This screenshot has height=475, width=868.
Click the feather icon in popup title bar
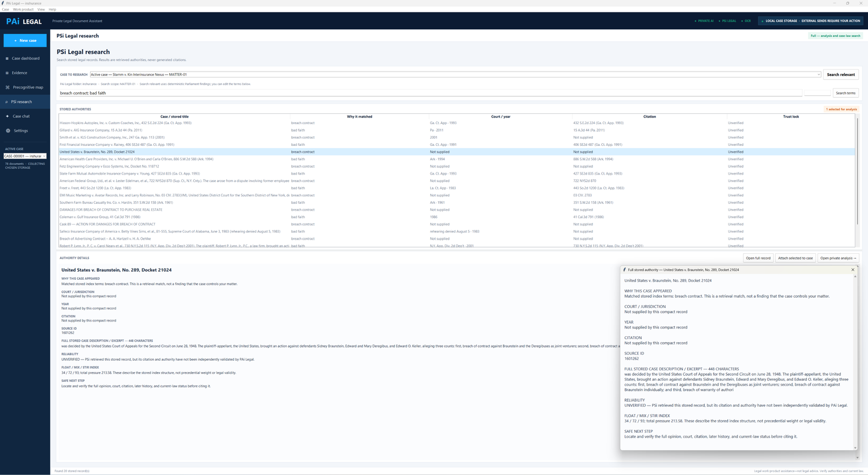click(x=624, y=269)
